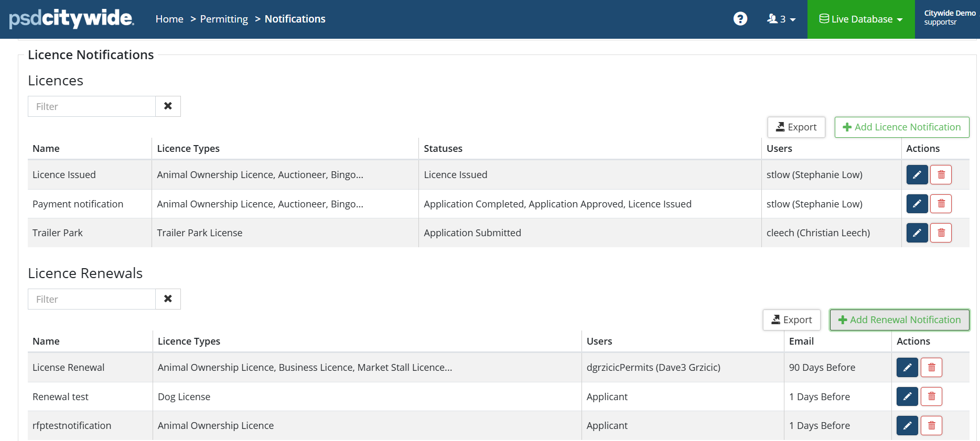Viewport: 980px width, 441px height.
Task: Delete the Payment notification row
Action: [x=941, y=204]
